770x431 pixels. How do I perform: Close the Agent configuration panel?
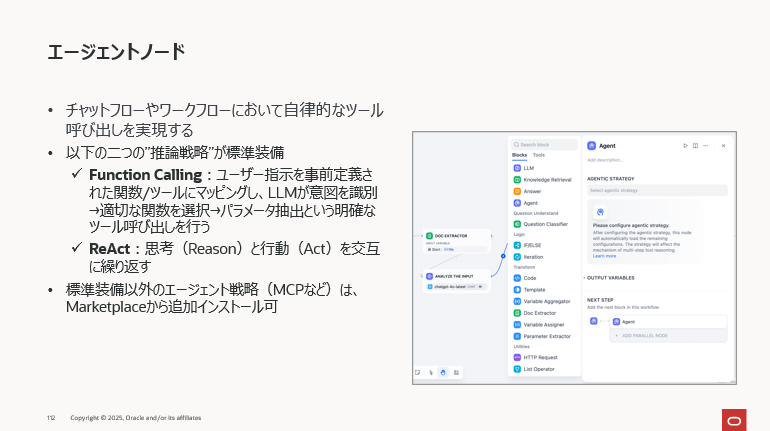723,146
